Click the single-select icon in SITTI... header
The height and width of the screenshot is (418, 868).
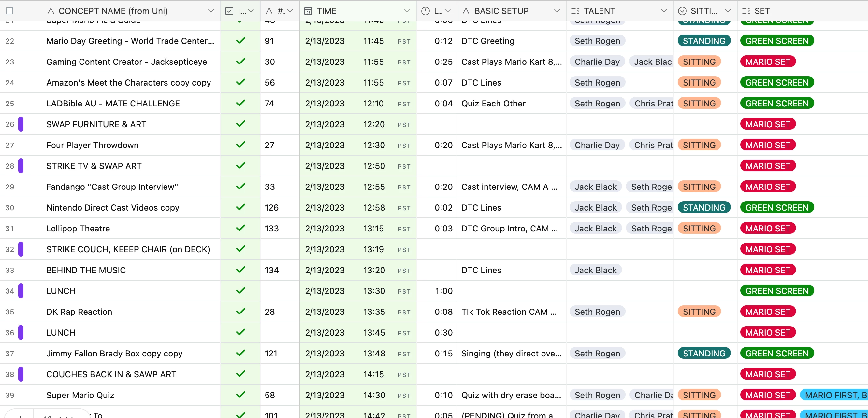point(682,11)
